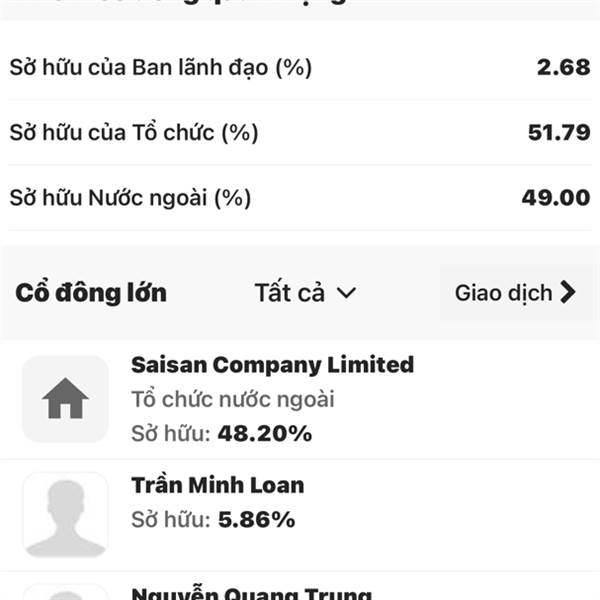Viewport: 600px width, 600px height.
Task: Click the 2.68 management ownership value
Action: click(564, 67)
